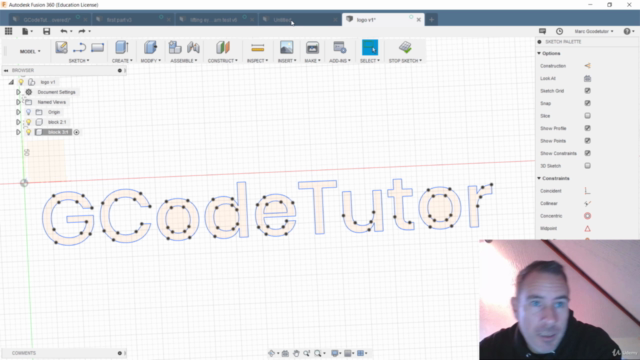Screen dimensions: 640x360
Task: Toggle the Show Points checkbox
Action: click(587, 141)
